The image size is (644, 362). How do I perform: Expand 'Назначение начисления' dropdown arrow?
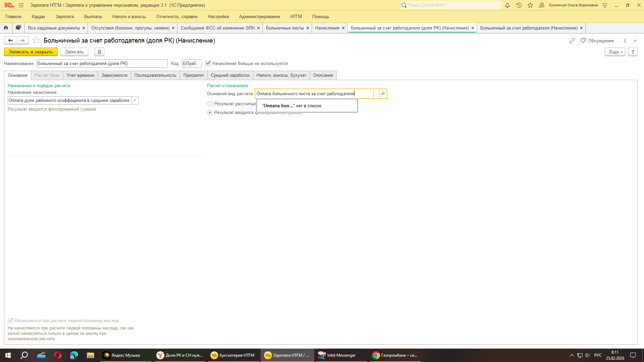tap(135, 101)
